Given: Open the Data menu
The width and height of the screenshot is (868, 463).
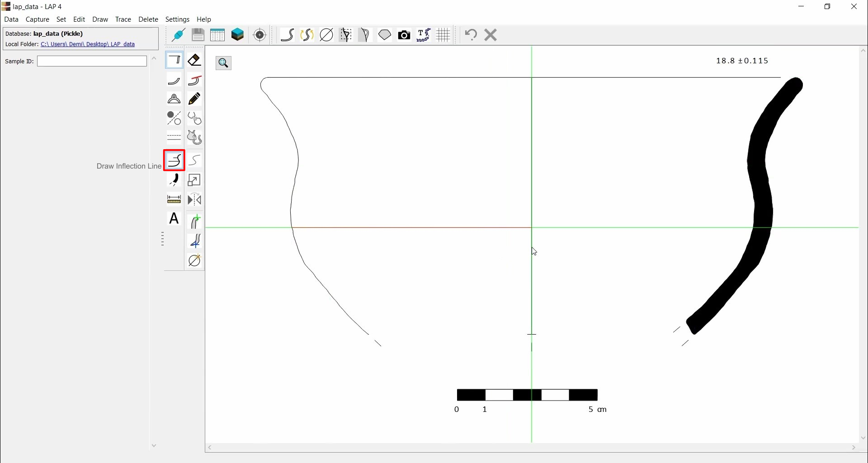Looking at the screenshot, I should point(11,19).
